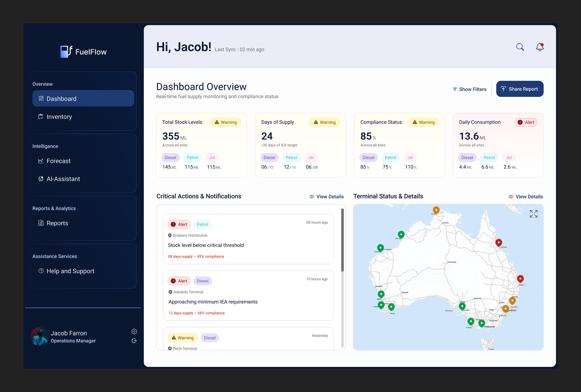The image size is (581, 392).
Task: Go to the Inventory page
Action: [x=59, y=117]
